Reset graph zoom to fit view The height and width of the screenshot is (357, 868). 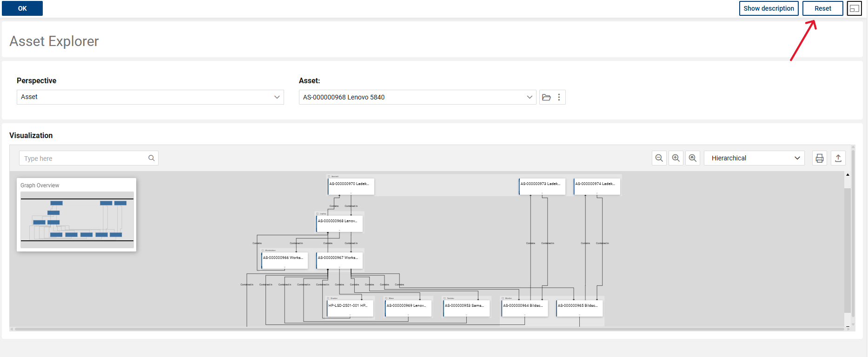click(x=693, y=158)
